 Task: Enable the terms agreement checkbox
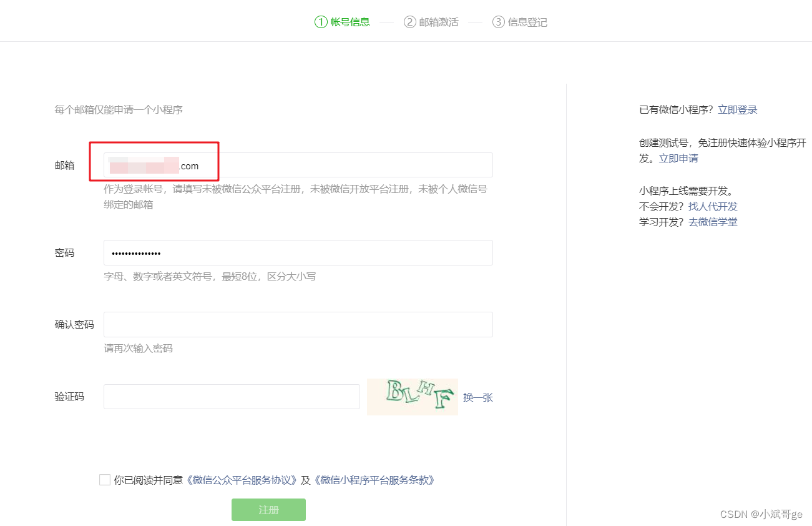click(x=104, y=480)
